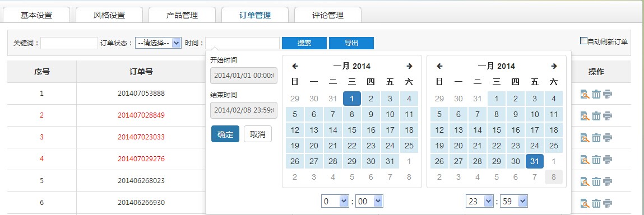Focus the 关键词 input field
The image size is (644, 215).
click(x=69, y=43)
